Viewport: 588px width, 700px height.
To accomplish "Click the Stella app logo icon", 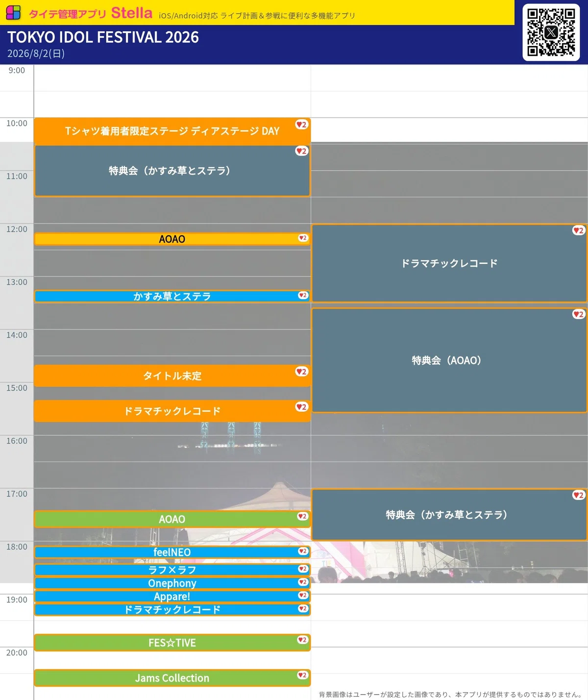I will click(13, 13).
